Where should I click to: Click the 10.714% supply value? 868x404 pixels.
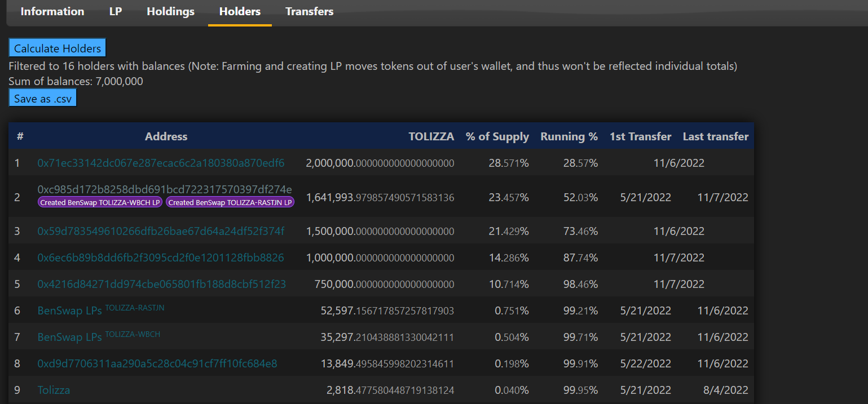509,284
